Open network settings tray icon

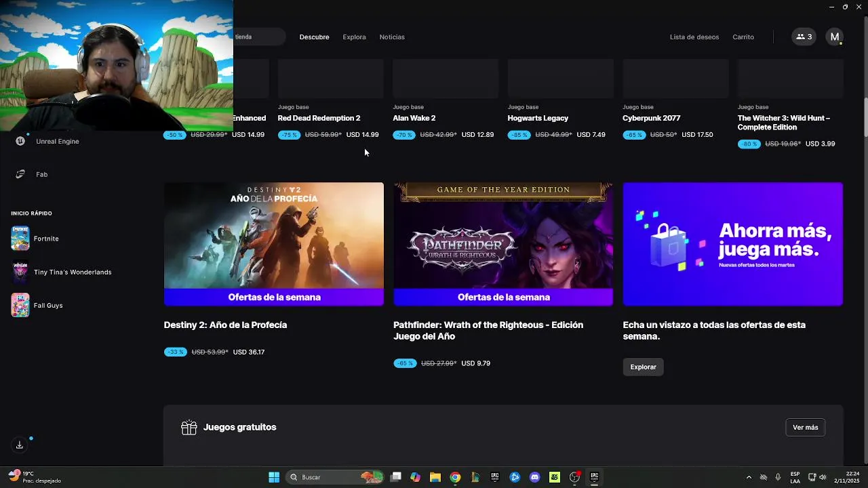tap(812, 477)
